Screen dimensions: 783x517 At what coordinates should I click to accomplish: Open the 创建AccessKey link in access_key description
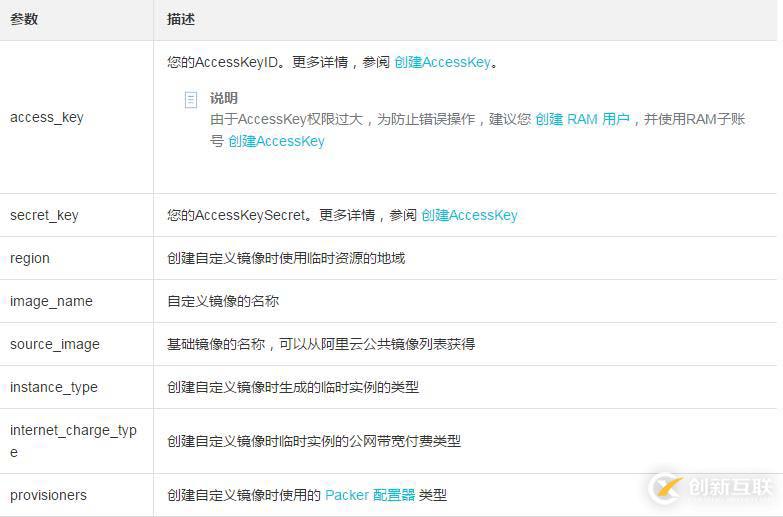click(442, 62)
